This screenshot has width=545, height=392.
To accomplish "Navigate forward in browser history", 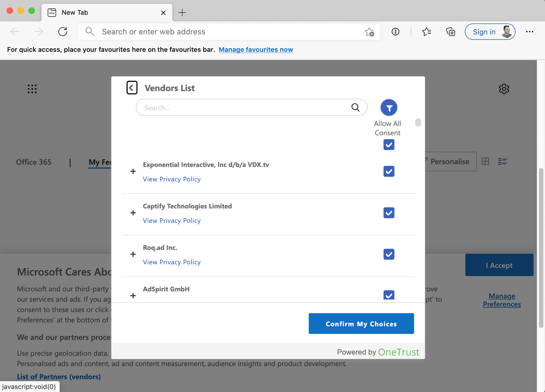I will [x=39, y=32].
